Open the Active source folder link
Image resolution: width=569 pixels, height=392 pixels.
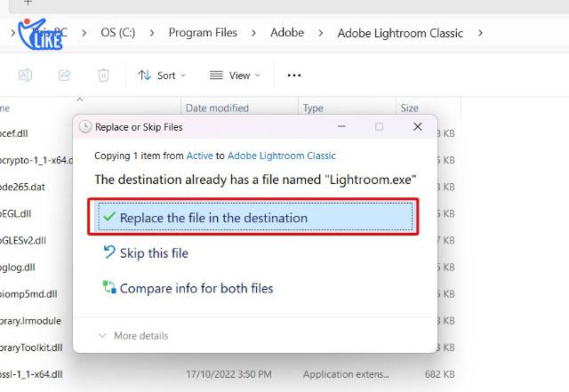[199, 156]
